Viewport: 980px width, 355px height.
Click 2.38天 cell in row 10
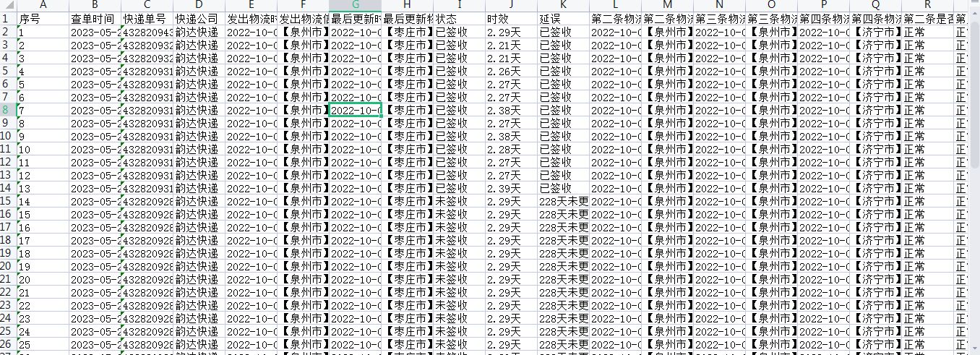[x=512, y=136]
